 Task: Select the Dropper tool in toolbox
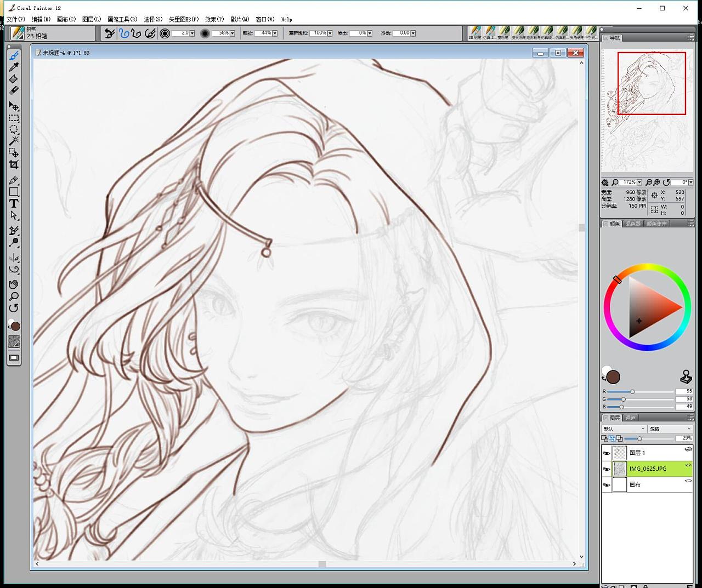pos(14,67)
